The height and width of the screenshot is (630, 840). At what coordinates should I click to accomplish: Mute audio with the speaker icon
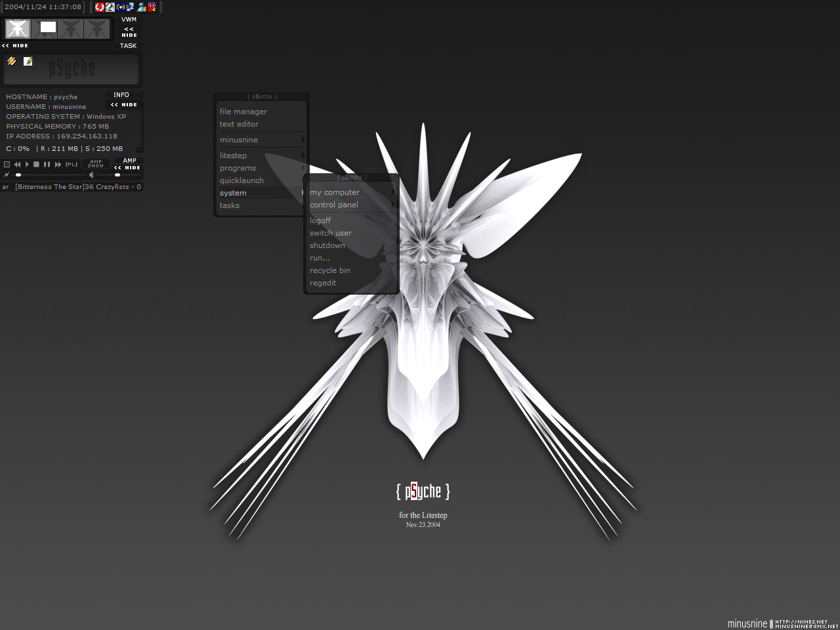(91, 175)
